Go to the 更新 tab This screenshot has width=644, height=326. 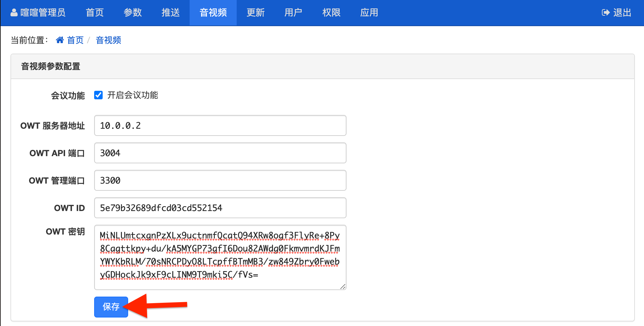coord(255,13)
